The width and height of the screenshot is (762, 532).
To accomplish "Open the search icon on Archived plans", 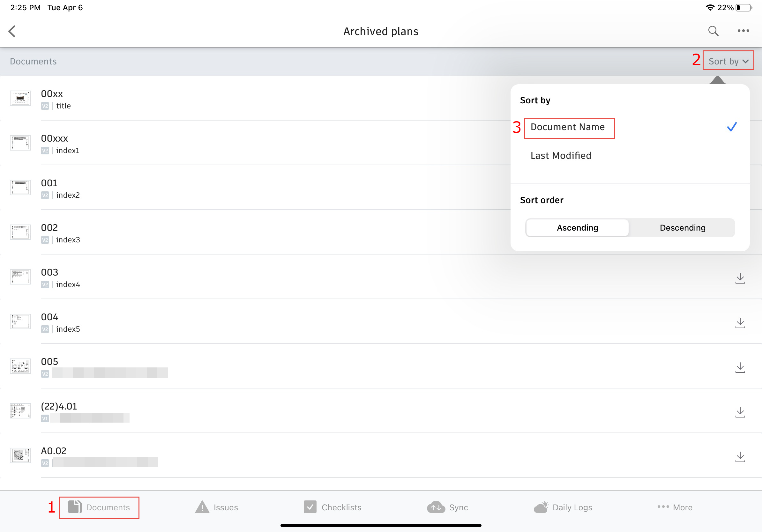I will (713, 31).
